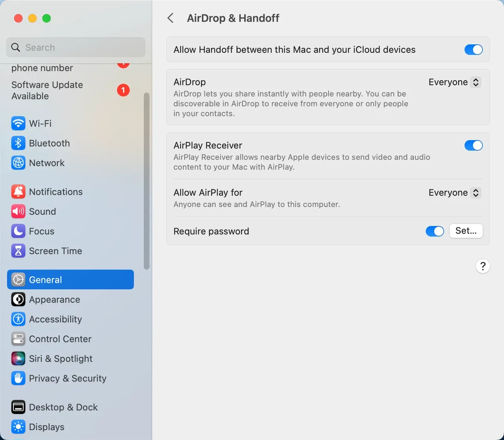Click the Appearance icon in sidebar
The height and width of the screenshot is (440, 504).
coord(18,299)
